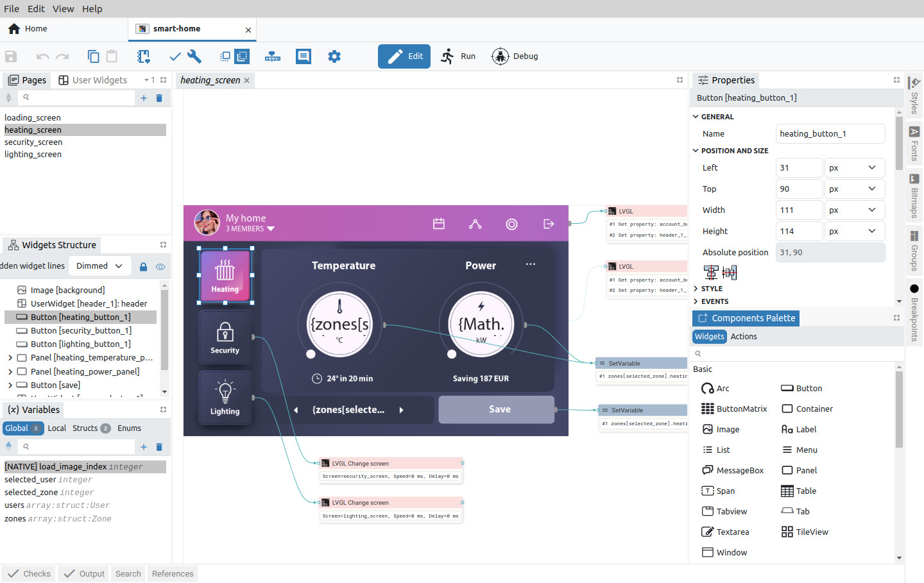Open project settings gear icon
Viewport: 924px width, 583px height.
[x=334, y=56]
